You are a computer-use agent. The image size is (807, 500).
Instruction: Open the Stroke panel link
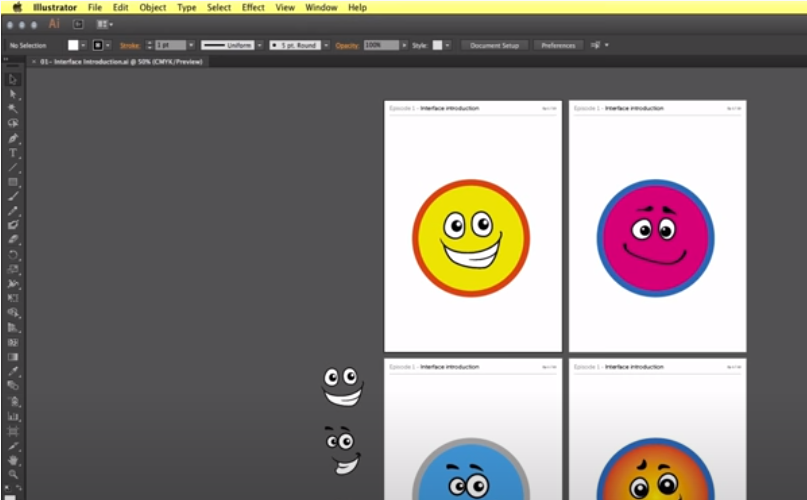(x=130, y=45)
